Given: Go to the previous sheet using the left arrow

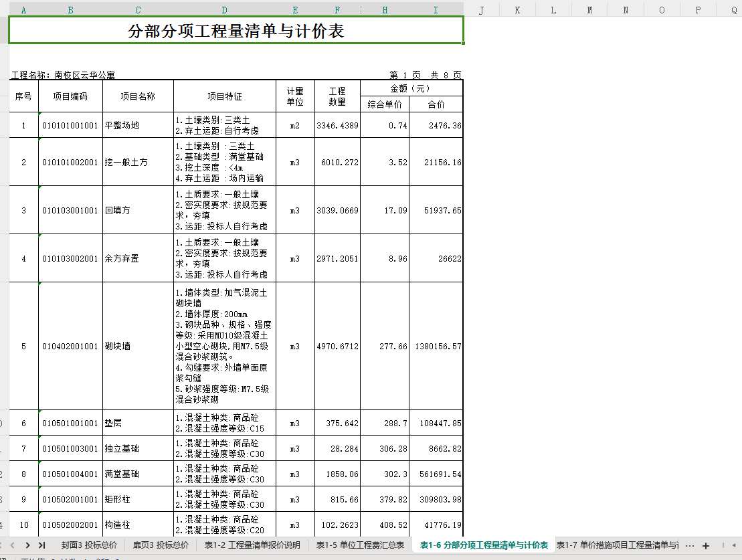Looking at the screenshot, I should click(13, 545).
